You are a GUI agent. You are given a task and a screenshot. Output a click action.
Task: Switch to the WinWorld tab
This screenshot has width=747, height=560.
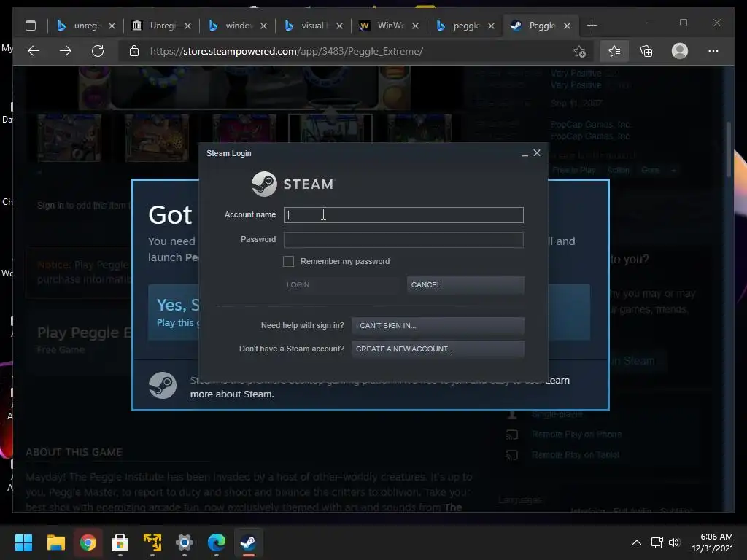(388, 26)
